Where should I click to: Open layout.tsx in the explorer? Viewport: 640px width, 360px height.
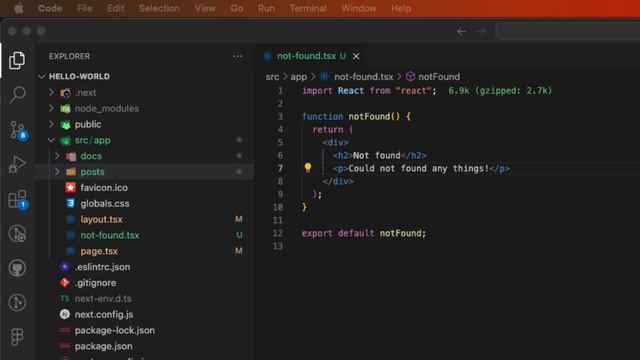145,219
